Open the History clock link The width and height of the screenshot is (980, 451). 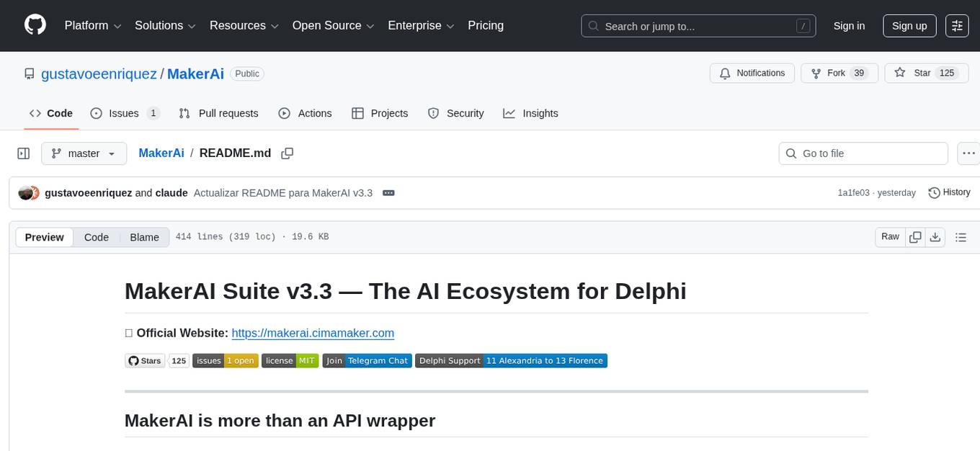click(x=949, y=192)
